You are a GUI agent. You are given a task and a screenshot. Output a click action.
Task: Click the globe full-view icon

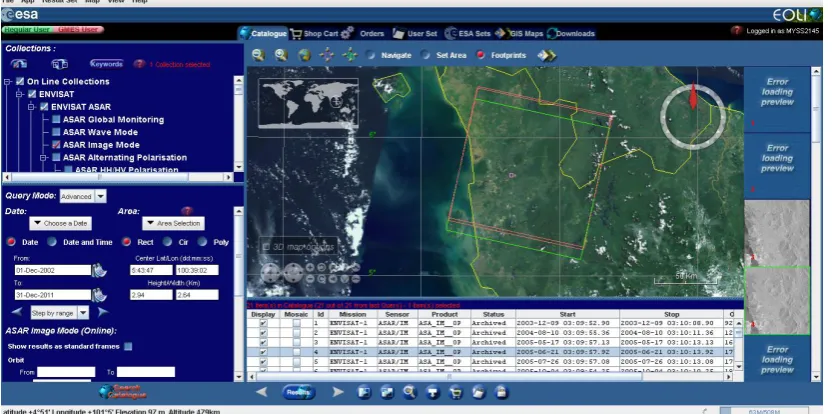pos(304,55)
